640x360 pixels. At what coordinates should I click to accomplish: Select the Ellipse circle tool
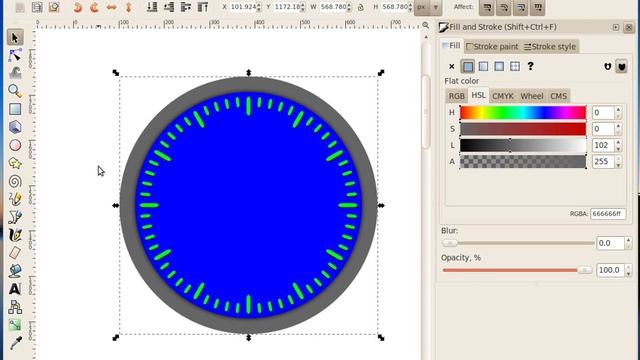click(x=15, y=145)
